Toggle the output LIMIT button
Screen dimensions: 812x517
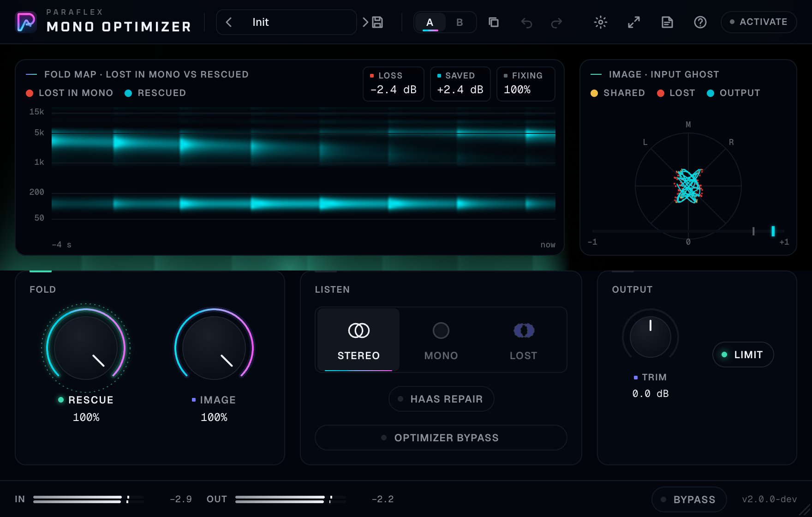click(743, 355)
